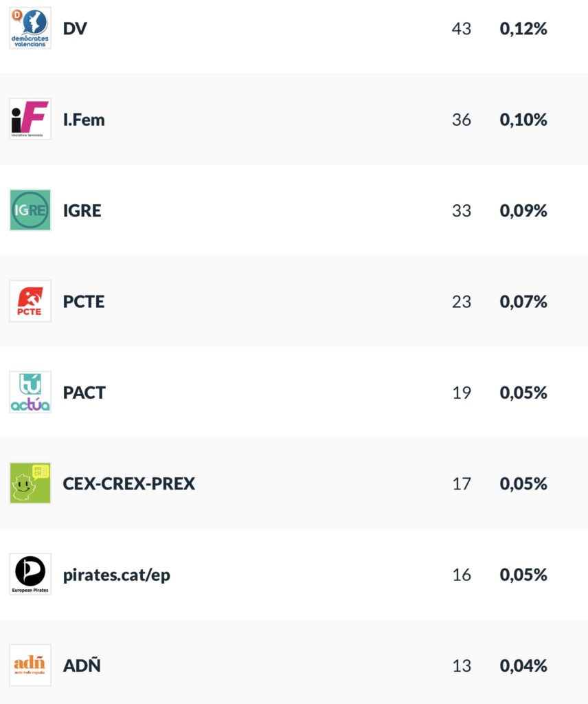Image resolution: width=588 pixels, height=704 pixels.
Task: Click the orange adñ party logo
Action: [30, 665]
